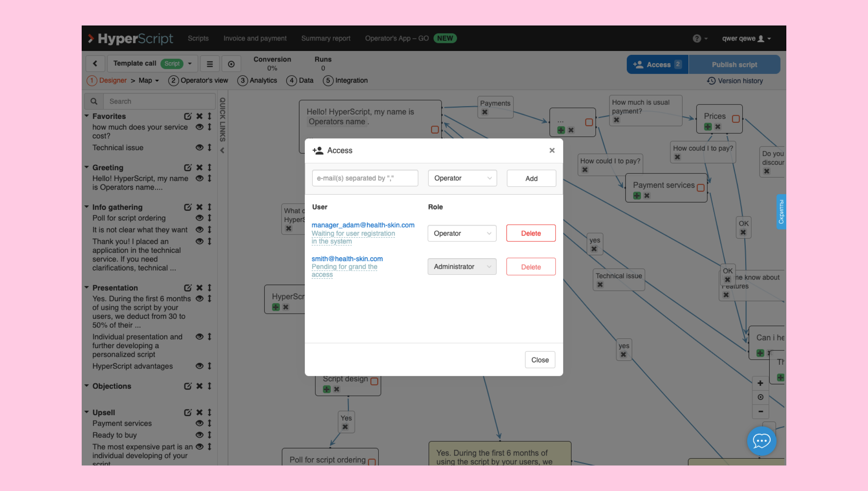Collapse the Info gathering category
868x491 pixels.
click(87, 207)
